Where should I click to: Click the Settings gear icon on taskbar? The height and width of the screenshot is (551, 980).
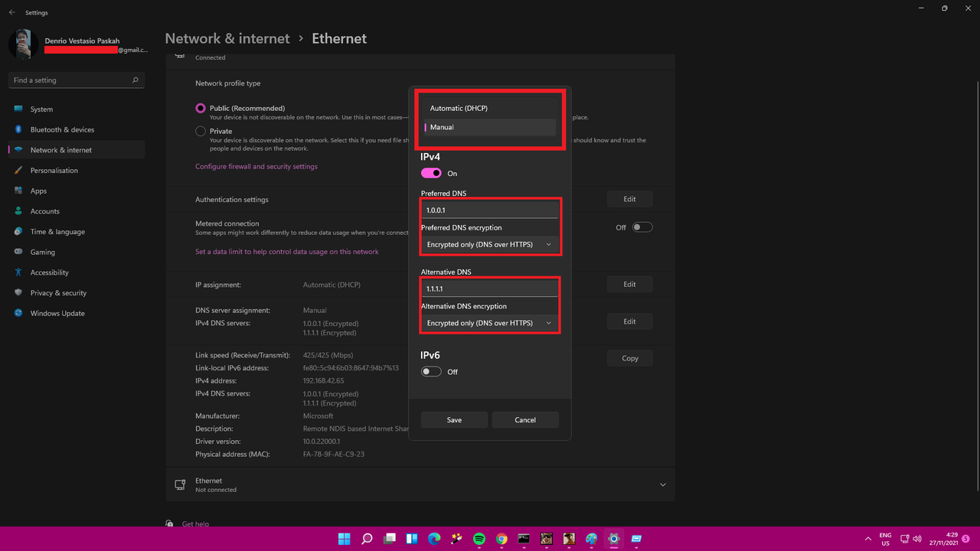613,539
